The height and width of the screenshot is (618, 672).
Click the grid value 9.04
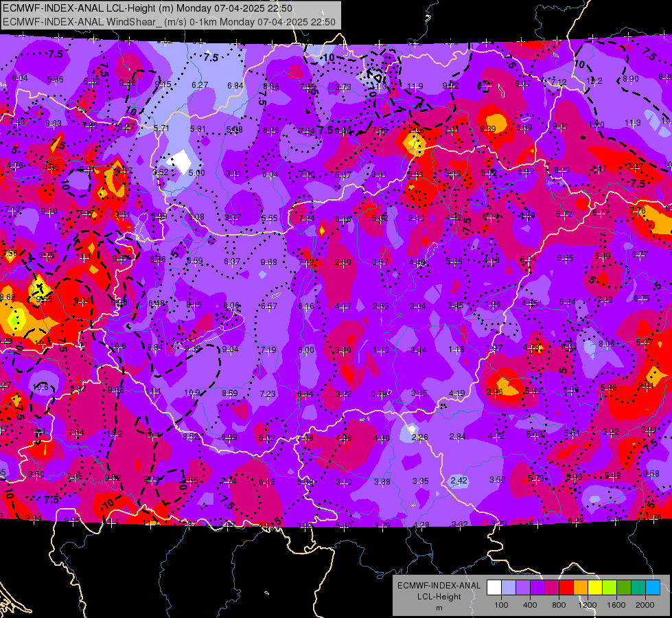click(x=230, y=350)
